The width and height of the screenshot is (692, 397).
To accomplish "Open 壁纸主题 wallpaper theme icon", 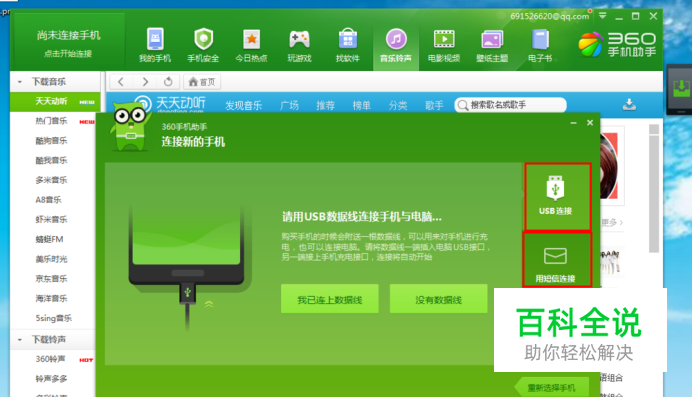I will click(492, 45).
